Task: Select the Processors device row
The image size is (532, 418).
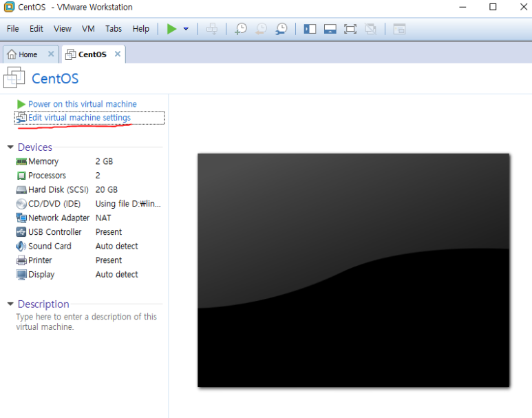Action: 88,176
